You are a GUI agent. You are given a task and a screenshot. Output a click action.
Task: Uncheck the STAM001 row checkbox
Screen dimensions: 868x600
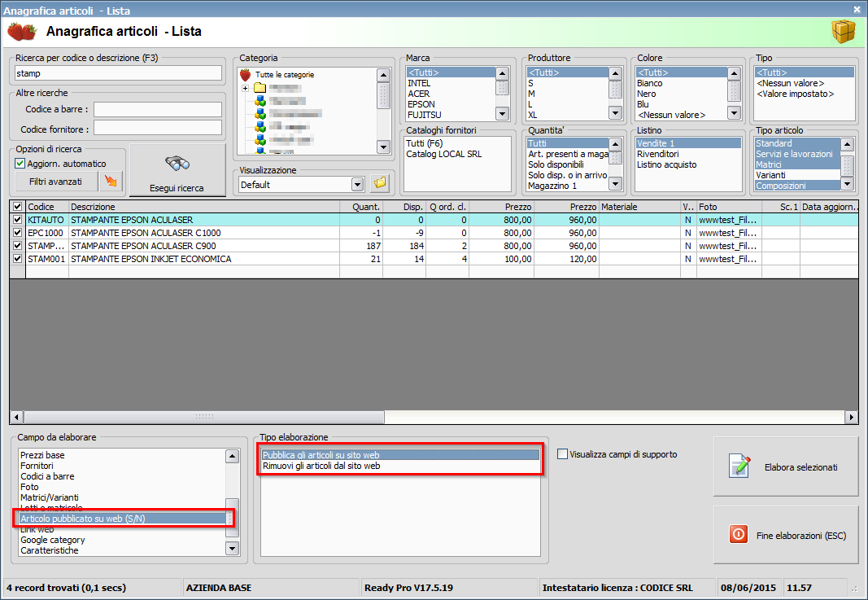17,259
